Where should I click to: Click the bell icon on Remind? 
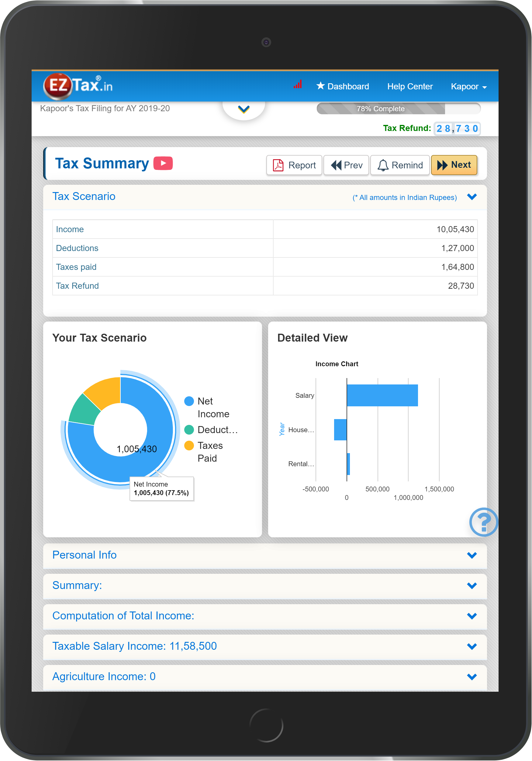click(x=383, y=165)
